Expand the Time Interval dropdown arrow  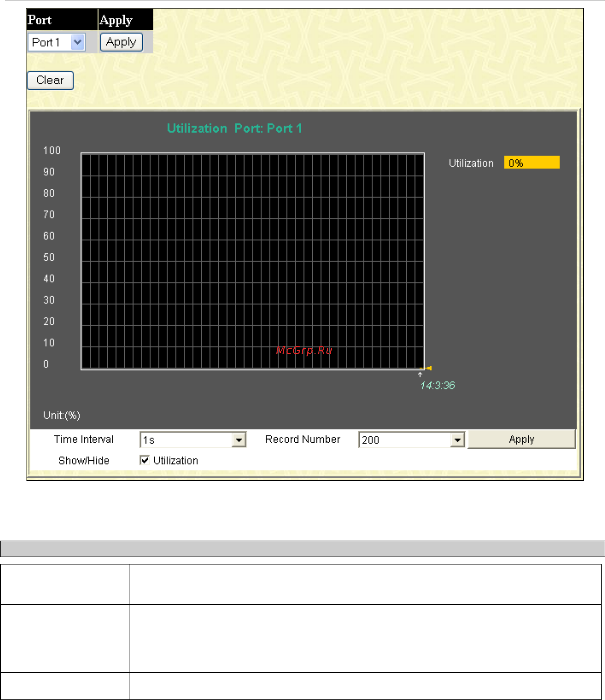click(x=239, y=440)
